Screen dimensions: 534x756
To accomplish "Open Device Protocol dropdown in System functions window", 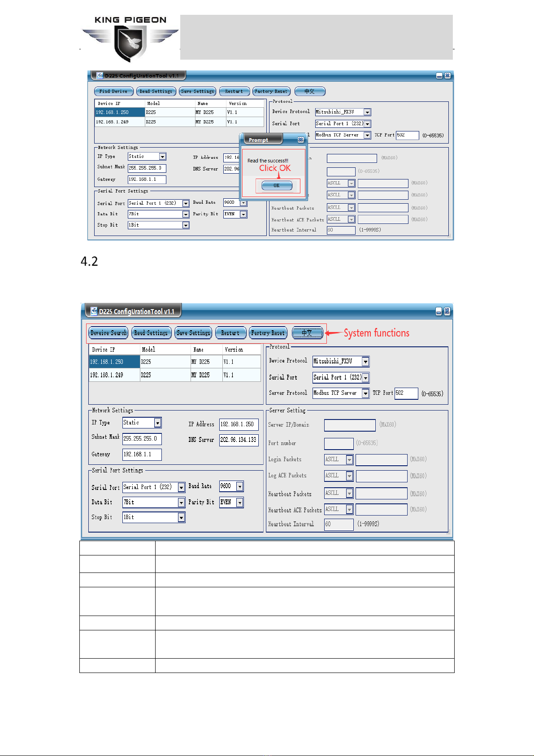I will tap(366, 362).
